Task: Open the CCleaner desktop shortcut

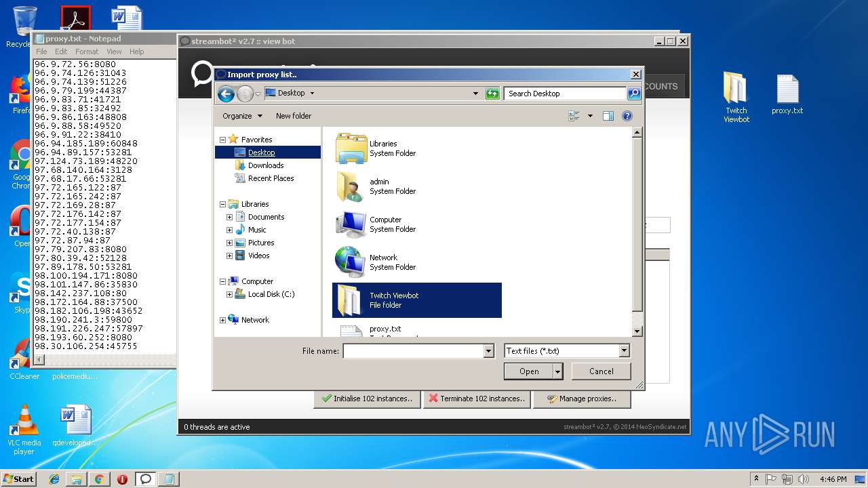Action: point(24,359)
